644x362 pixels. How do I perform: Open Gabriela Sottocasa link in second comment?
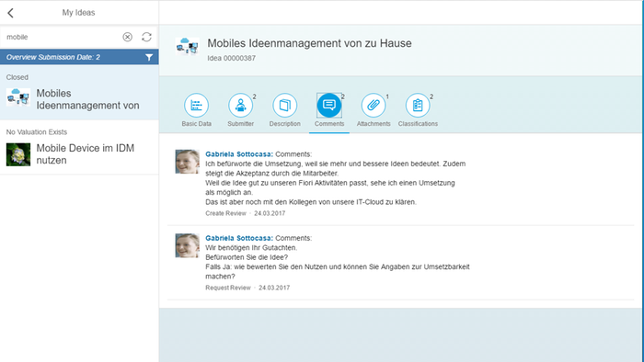pyautogui.click(x=239, y=238)
